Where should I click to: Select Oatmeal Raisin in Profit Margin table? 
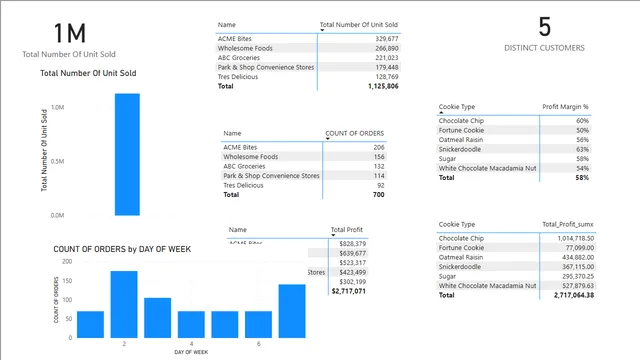pyautogui.click(x=461, y=140)
